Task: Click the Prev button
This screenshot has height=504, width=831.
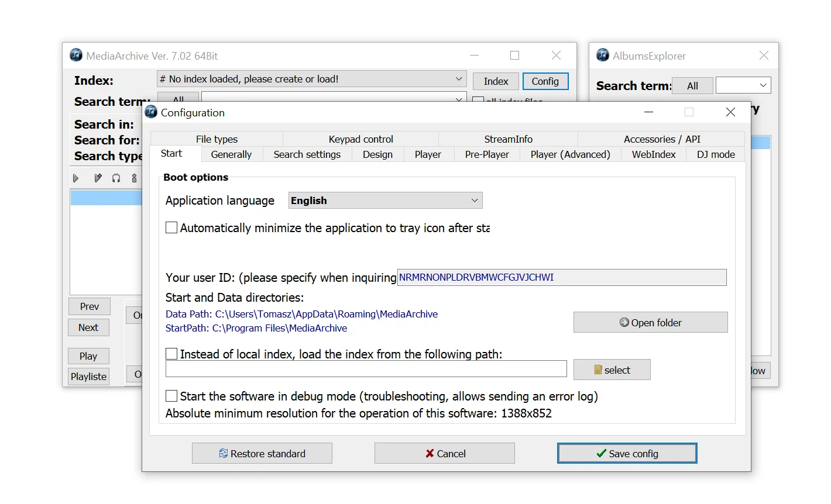Action: click(90, 306)
